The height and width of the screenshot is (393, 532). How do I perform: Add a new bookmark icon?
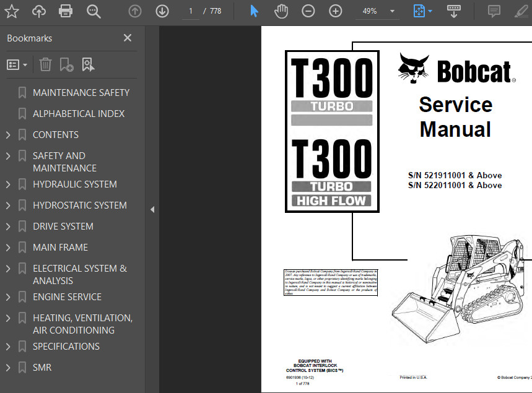[66, 64]
